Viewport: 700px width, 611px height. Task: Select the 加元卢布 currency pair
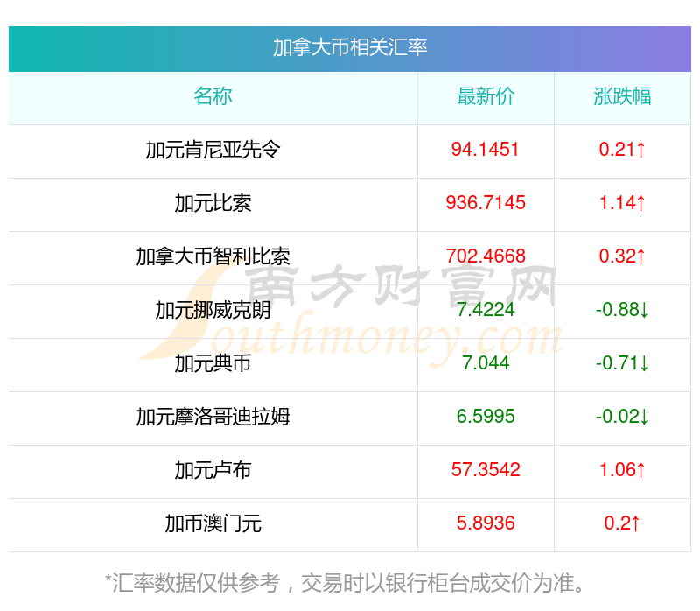click(213, 470)
